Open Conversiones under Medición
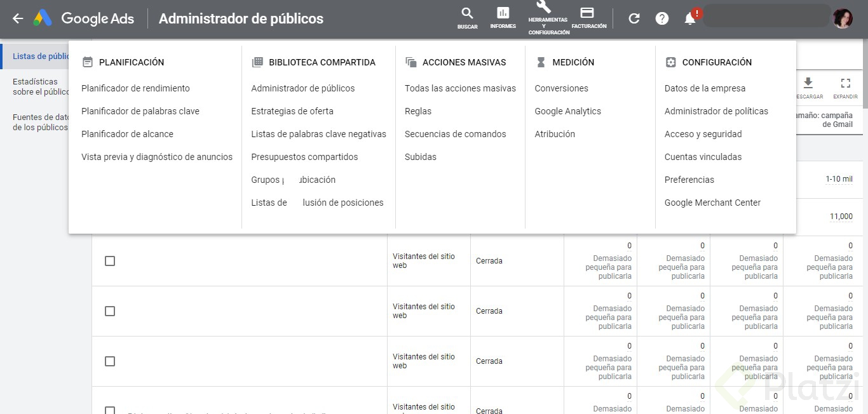 562,88
